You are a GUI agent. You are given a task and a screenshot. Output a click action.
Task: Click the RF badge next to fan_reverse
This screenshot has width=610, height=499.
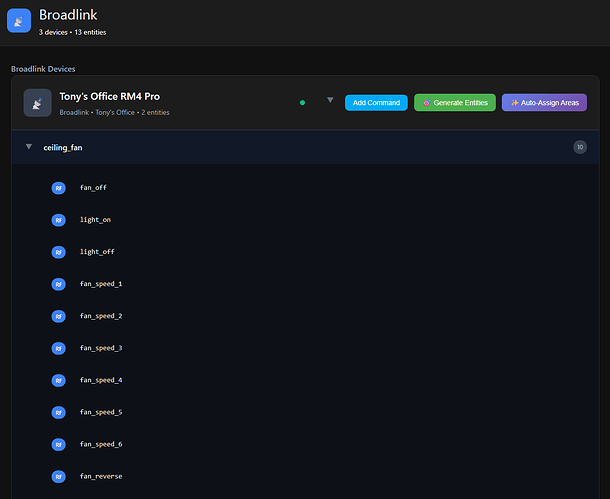click(x=58, y=477)
